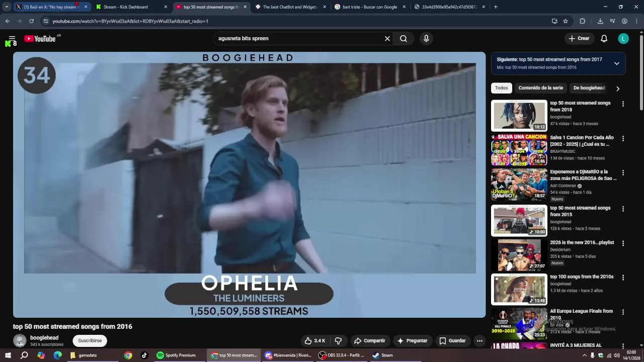
Task: Open options for top 100 songs 2010s
Action: click(x=623, y=278)
